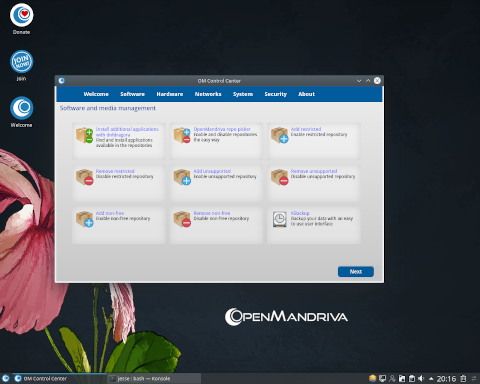
Task: Click the OpenMandriva repo-picker package icon
Action: tap(182, 135)
